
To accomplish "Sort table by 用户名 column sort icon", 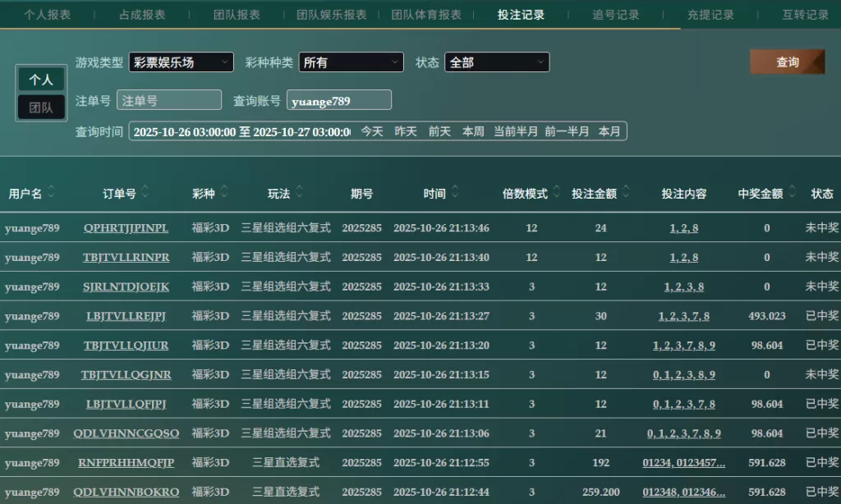I will point(52,192).
